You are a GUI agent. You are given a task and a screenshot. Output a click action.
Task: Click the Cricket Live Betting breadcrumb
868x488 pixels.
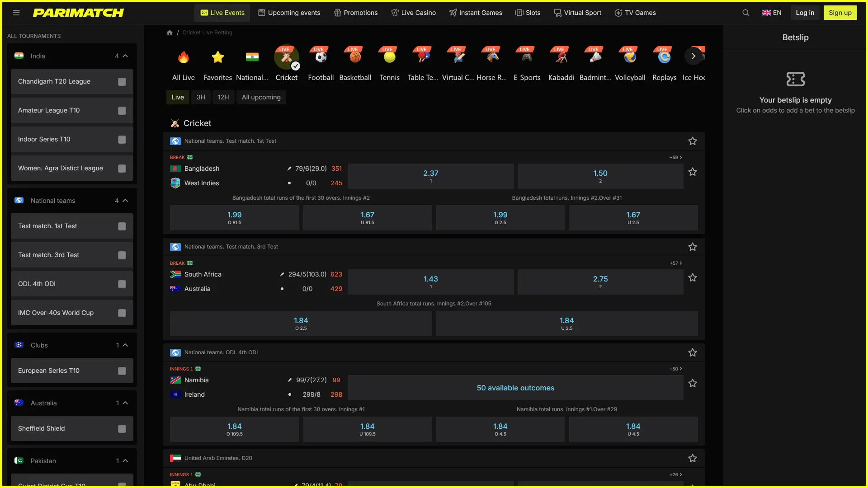(x=208, y=33)
